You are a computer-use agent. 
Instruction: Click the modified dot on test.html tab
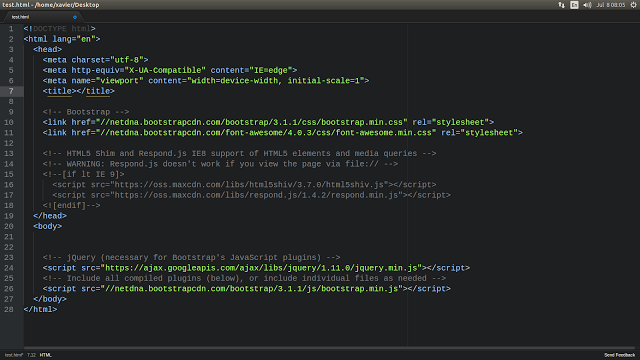click(75, 17)
